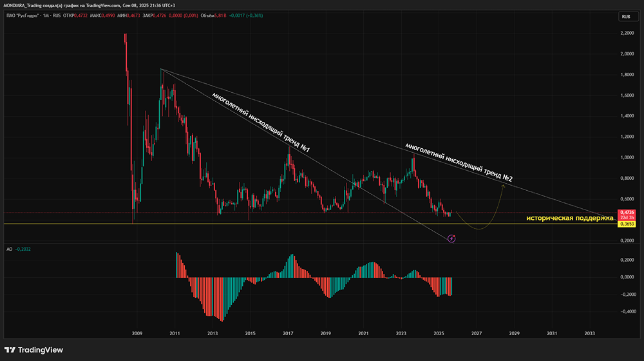Select the red 0,4726 current price label
The width and height of the screenshot is (644, 361).
(x=627, y=213)
